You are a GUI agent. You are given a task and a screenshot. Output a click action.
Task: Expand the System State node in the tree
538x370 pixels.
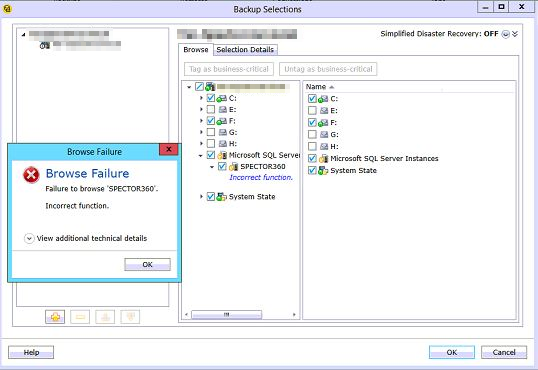[201, 197]
